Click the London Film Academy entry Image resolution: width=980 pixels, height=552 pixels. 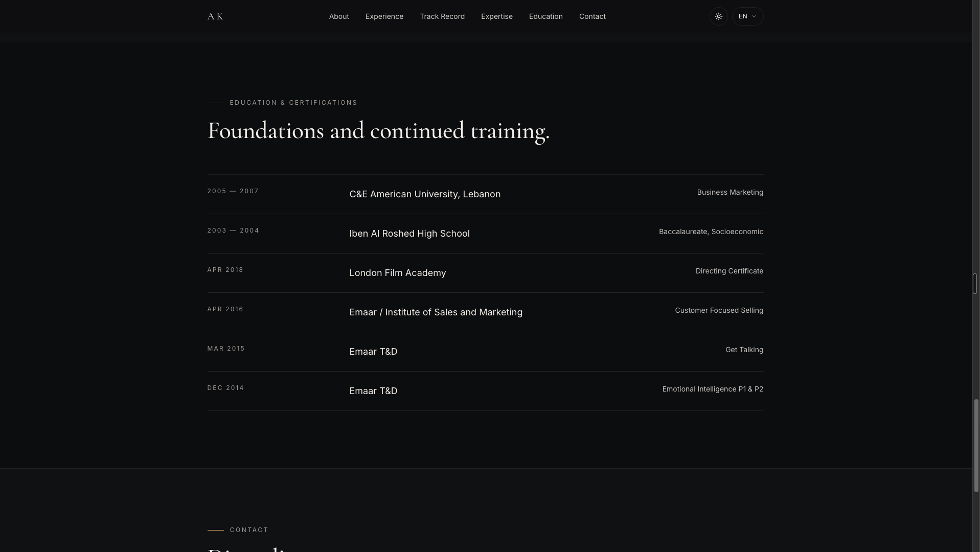click(398, 273)
